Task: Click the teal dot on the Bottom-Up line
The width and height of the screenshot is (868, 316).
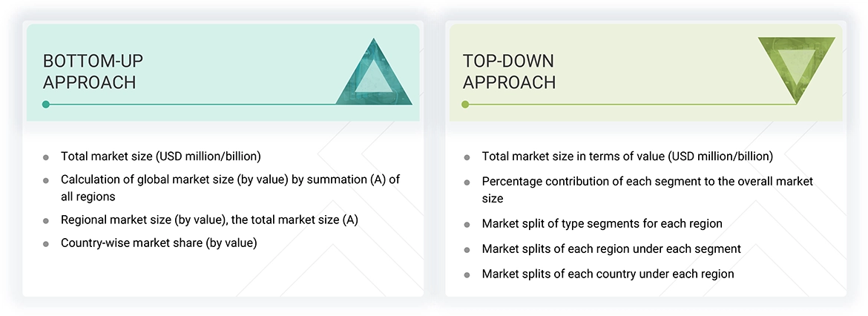Action: tap(46, 105)
